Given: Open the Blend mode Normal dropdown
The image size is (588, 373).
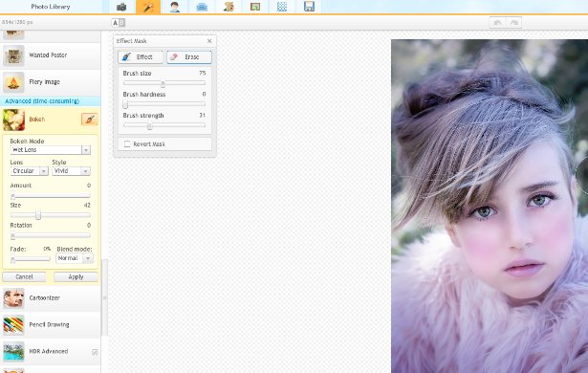Looking at the screenshot, I should coord(75,258).
